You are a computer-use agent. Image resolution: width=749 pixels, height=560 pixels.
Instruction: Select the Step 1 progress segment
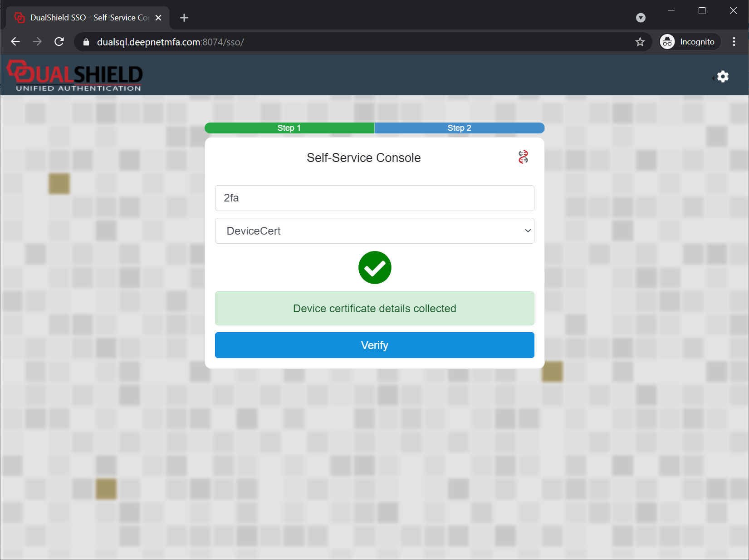point(289,128)
